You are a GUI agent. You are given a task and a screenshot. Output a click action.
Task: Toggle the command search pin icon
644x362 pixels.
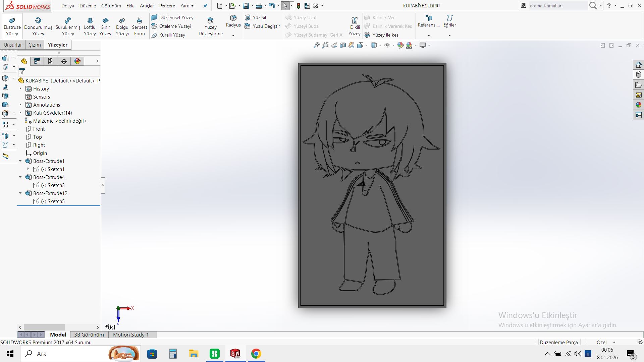pyautogui.click(x=205, y=6)
